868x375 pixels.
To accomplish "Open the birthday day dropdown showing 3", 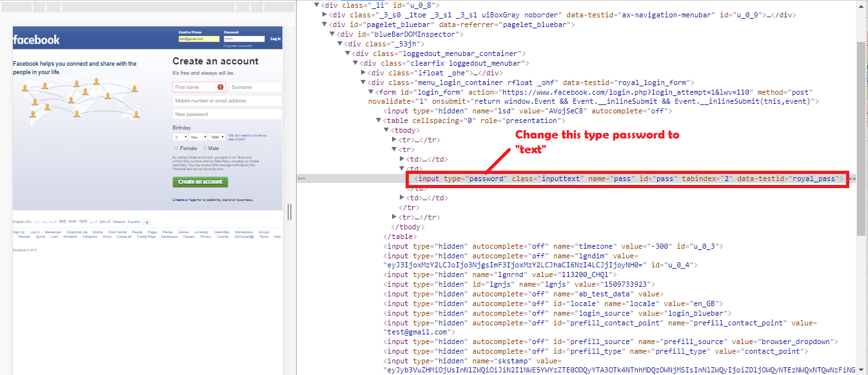I will [180, 137].
